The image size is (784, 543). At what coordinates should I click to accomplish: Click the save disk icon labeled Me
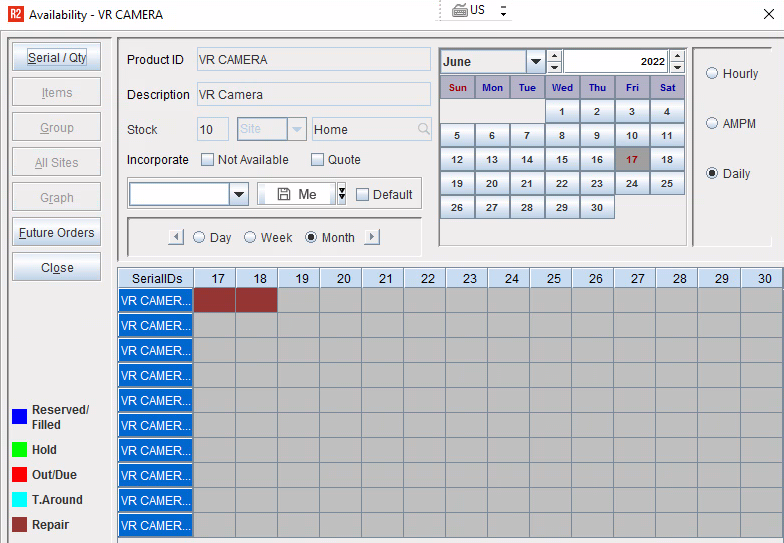pyautogui.click(x=284, y=194)
